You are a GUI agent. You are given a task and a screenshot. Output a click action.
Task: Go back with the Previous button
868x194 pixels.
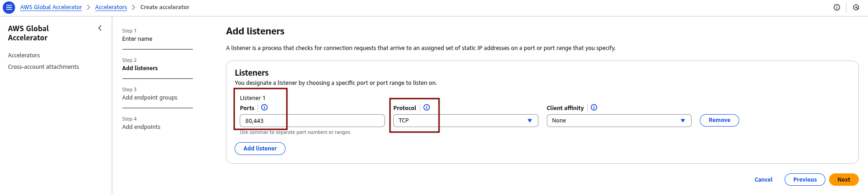tap(804, 180)
